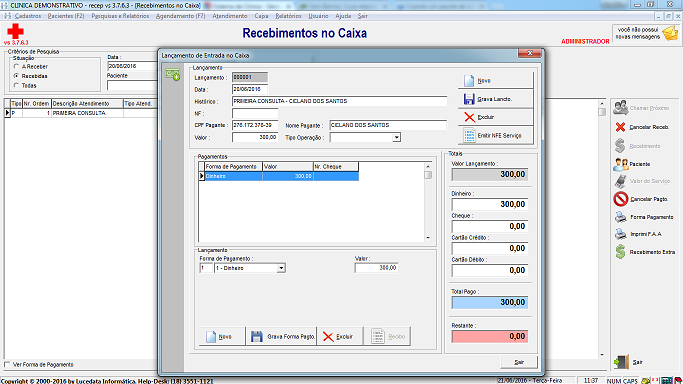Select the Recebidas radio option
Image resolution: width=683 pixels, height=384 pixels.
[x=17, y=76]
